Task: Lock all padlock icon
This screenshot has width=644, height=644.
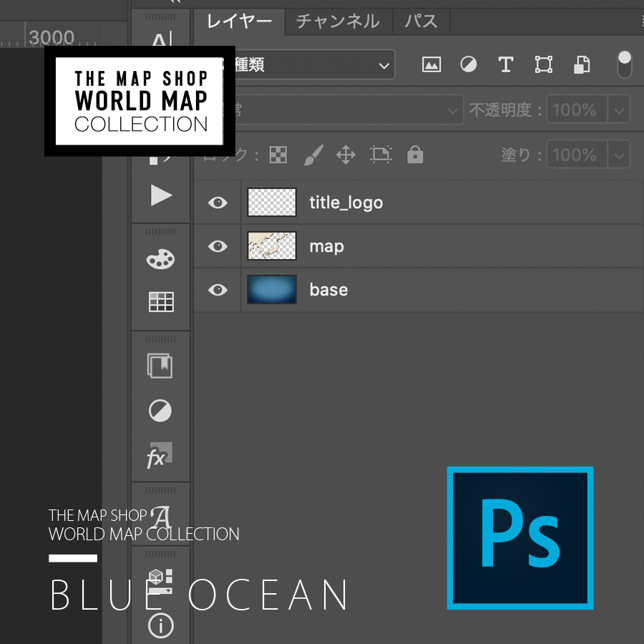Action: 415,155
